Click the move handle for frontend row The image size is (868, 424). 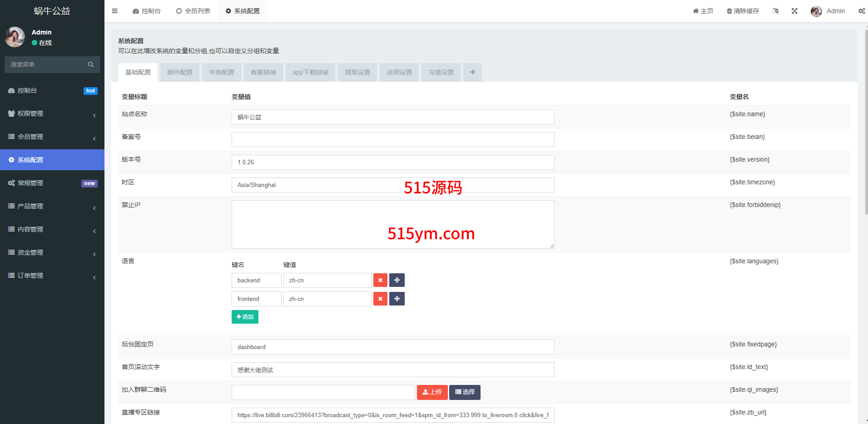[x=397, y=299]
